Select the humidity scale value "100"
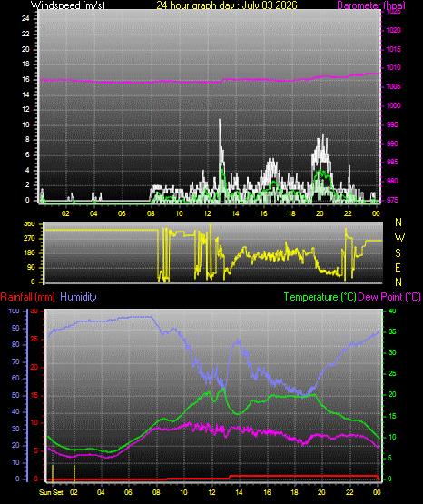 (14, 311)
